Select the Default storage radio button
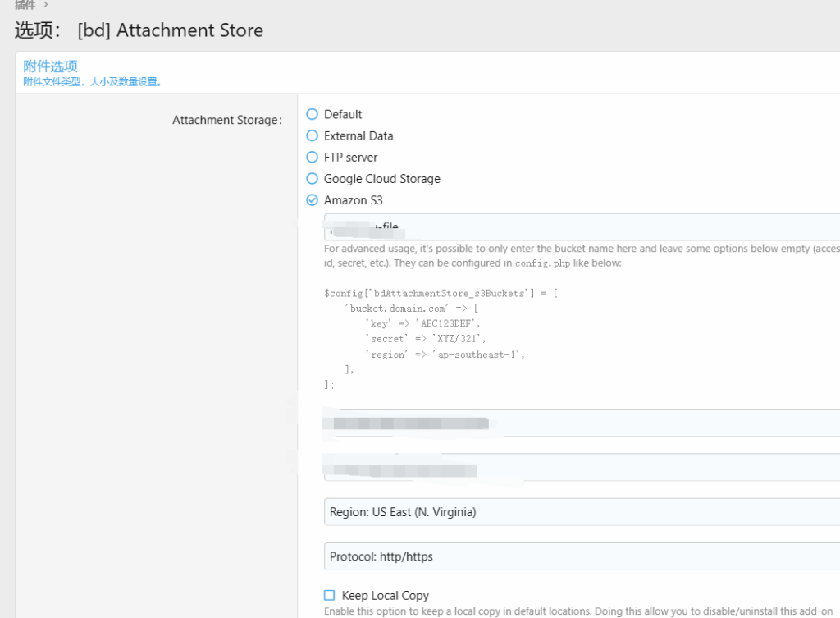The height and width of the screenshot is (618, 840). [312, 115]
